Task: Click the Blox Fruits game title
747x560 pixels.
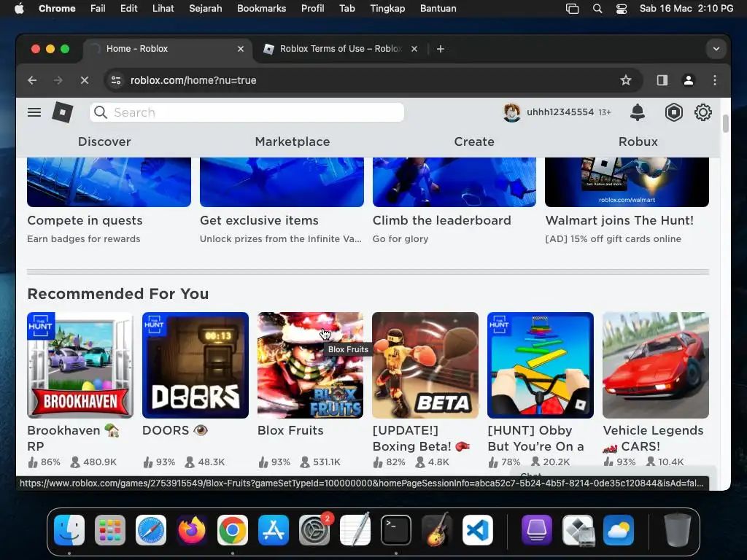Action: click(x=290, y=430)
